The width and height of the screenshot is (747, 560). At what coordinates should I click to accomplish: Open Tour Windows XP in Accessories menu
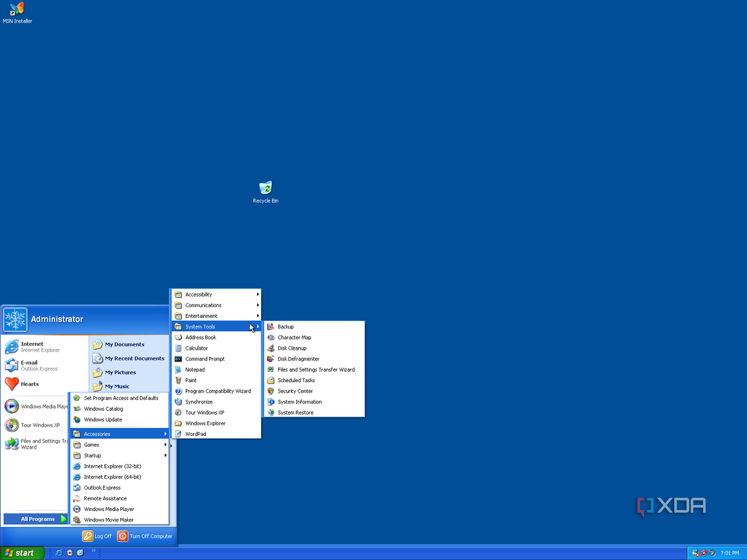tap(216, 413)
